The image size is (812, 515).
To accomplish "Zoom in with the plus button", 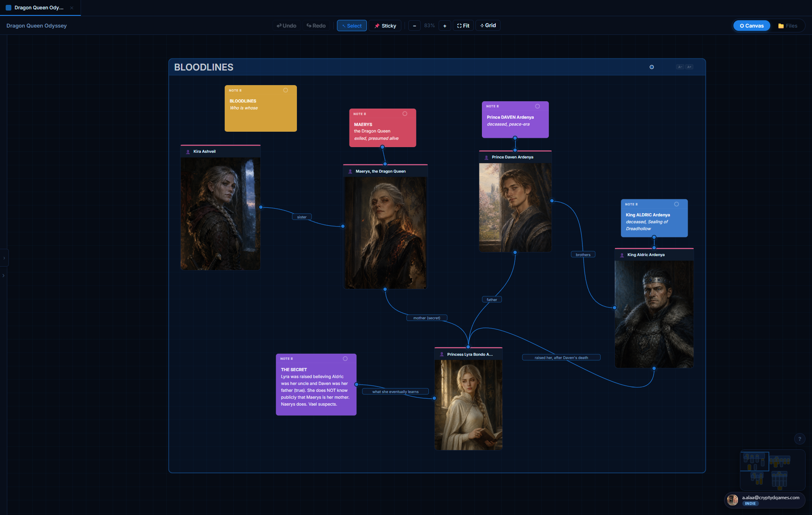I will click(445, 26).
